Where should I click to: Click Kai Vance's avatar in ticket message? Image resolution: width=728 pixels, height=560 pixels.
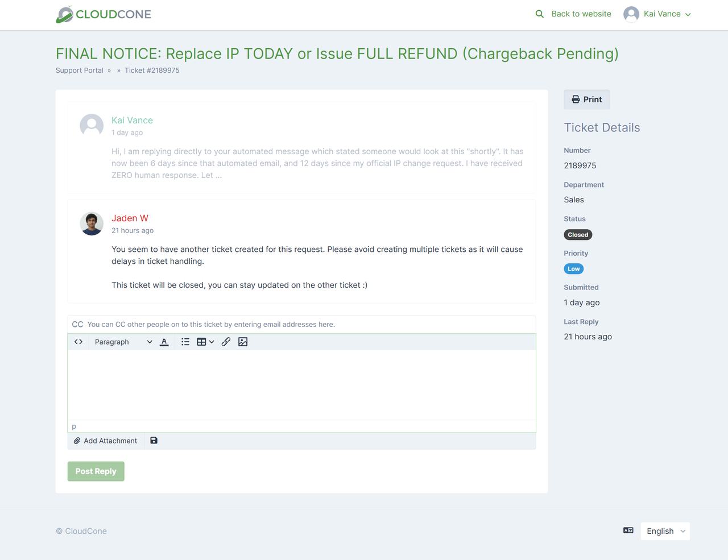tap(92, 126)
